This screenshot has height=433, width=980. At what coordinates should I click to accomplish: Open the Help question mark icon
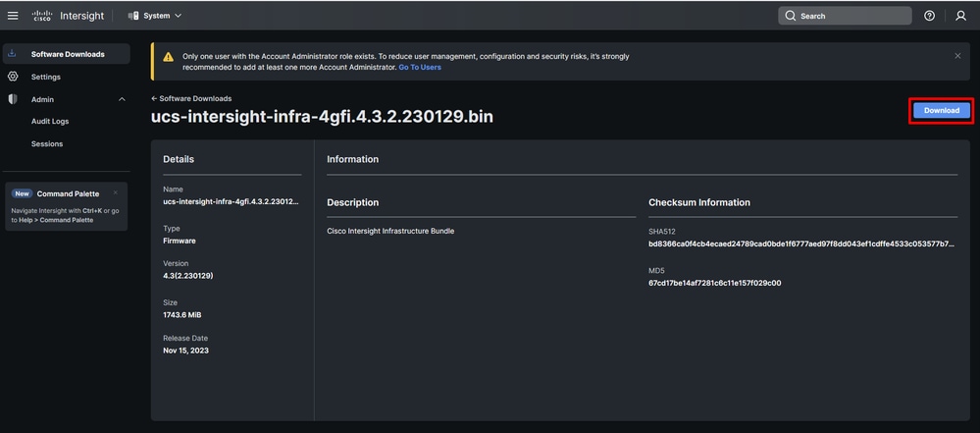coord(929,16)
